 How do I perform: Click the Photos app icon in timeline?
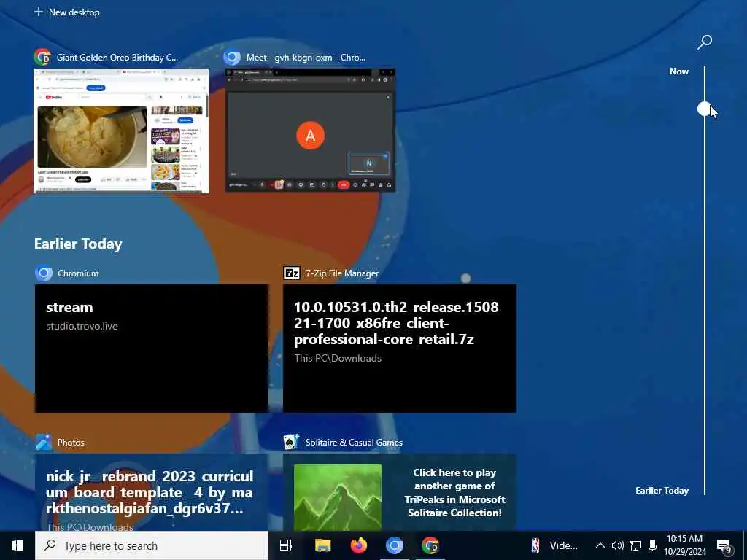[44, 443]
